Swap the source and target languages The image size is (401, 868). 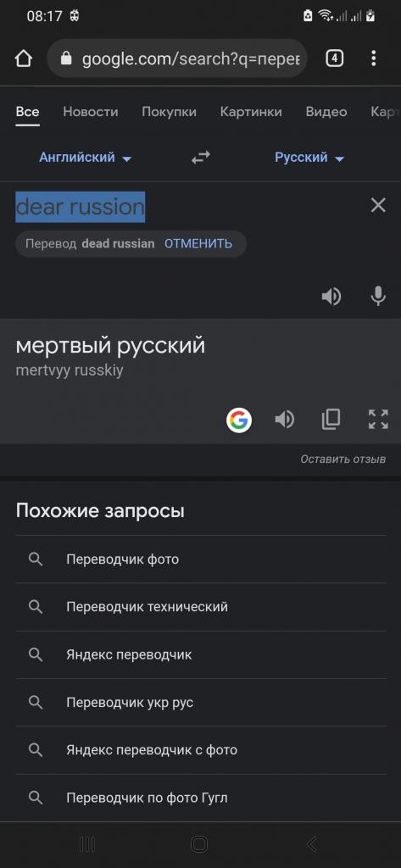200,159
